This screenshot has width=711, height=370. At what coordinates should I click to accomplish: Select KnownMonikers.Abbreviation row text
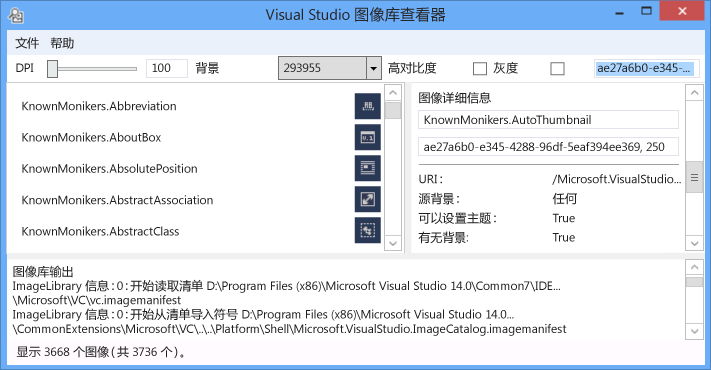(x=99, y=106)
